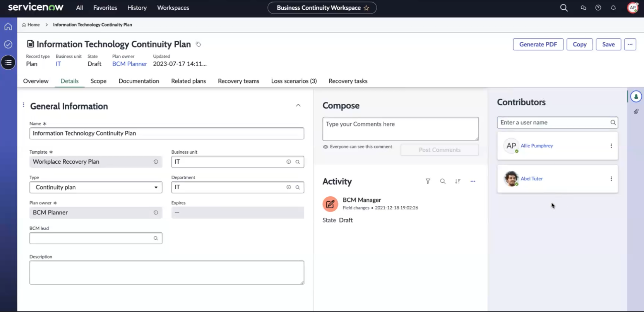Switch to the Loss scenarios (3) tab
This screenshot has width=644, height=312.
[294, 81]
